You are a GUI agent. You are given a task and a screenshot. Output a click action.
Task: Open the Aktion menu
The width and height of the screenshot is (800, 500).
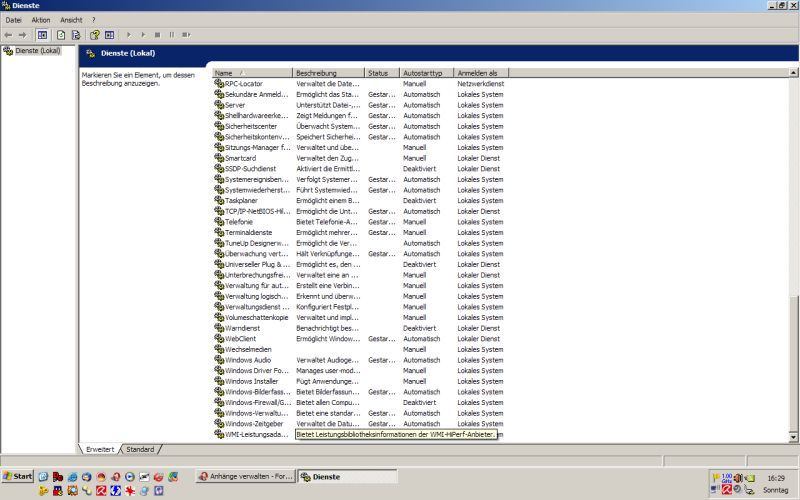pyautogui.click(x=41, y=20)
